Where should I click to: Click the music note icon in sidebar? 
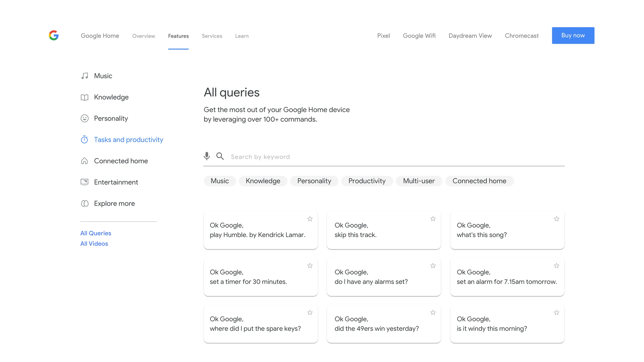pos(84,76)
